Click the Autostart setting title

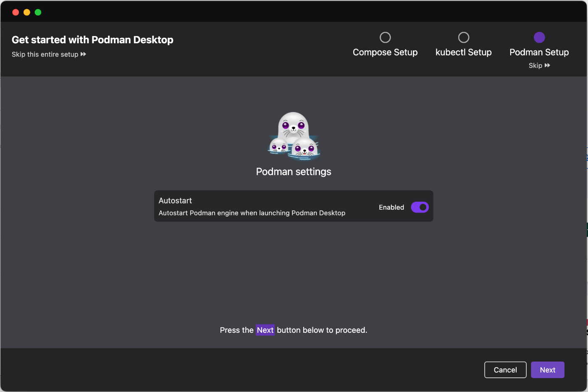[175, 200]
